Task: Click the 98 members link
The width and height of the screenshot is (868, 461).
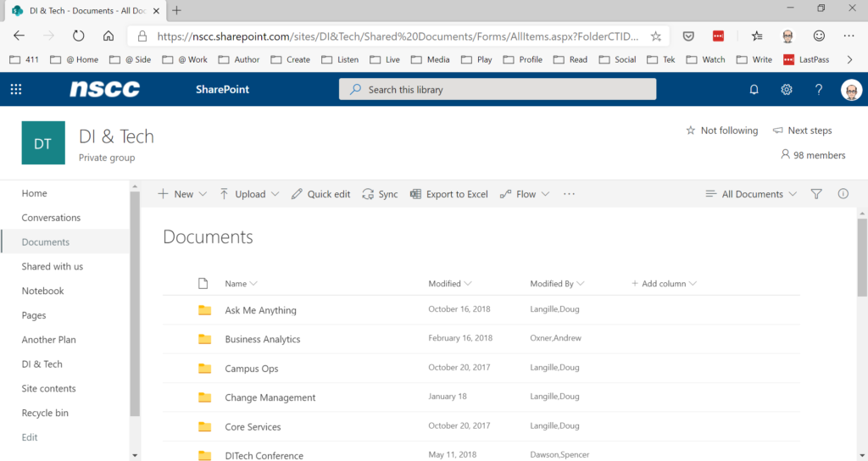Action: coord(813,155)
